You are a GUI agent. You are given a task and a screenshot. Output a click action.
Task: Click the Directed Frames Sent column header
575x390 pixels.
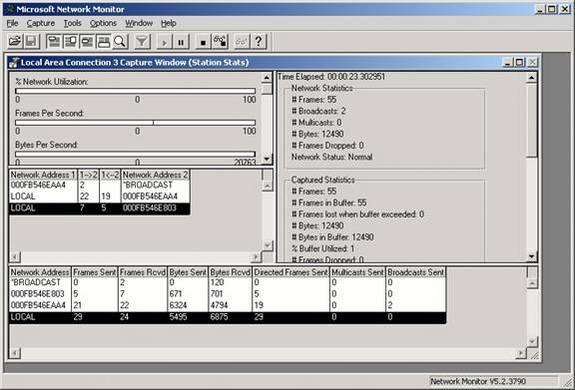[x=291, y=272]
